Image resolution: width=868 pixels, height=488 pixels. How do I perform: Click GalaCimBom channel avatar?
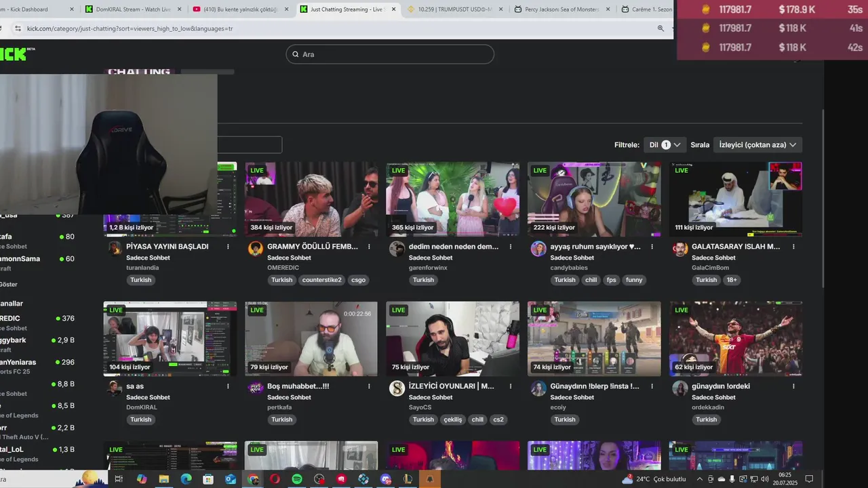680,249
